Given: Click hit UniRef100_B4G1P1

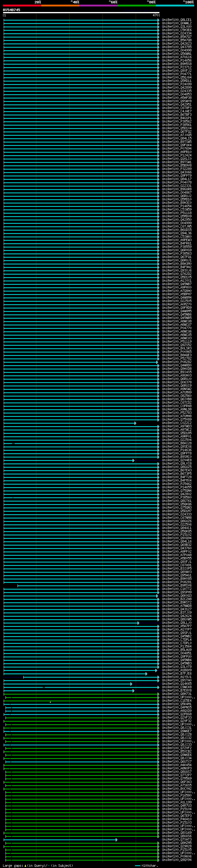Looking at the screenshot, I should click(176, 118).
